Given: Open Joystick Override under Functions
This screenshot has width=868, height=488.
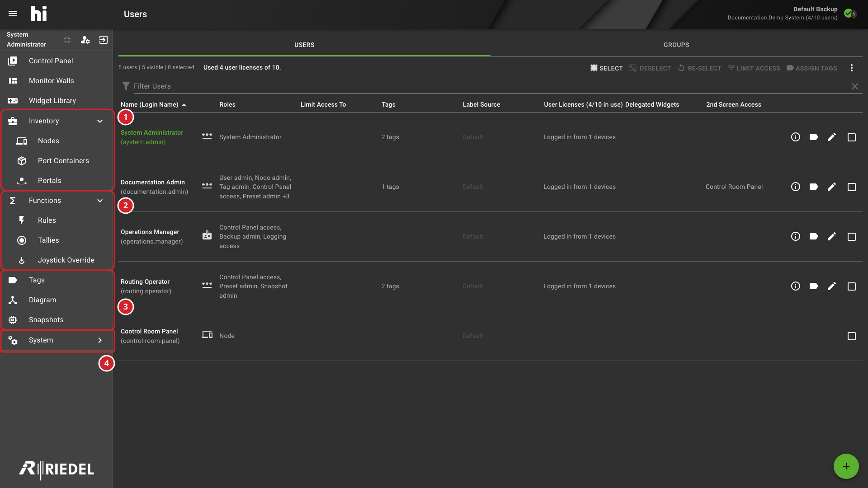Looking at the screenshot, I should (x=57, y=260).
